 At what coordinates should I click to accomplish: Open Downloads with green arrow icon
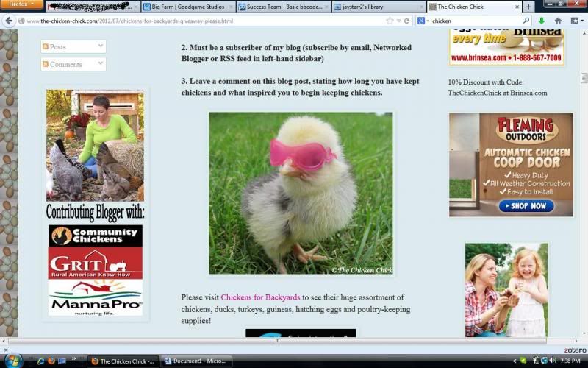point(541,21)
